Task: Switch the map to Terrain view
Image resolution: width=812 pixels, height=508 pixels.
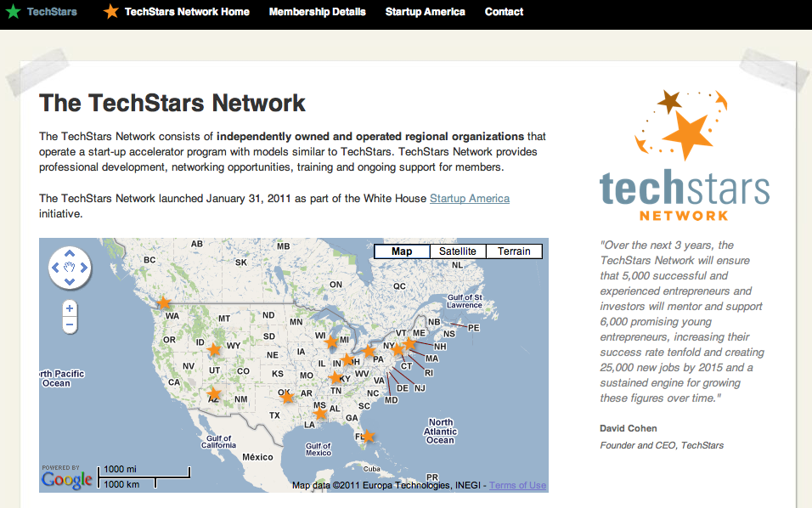Action: coord(514,251)
